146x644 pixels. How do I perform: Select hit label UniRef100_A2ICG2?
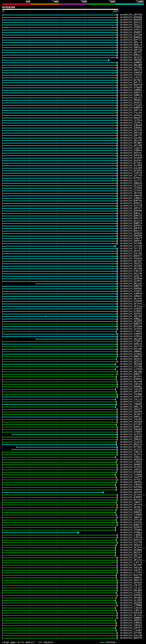click(131, 435)
